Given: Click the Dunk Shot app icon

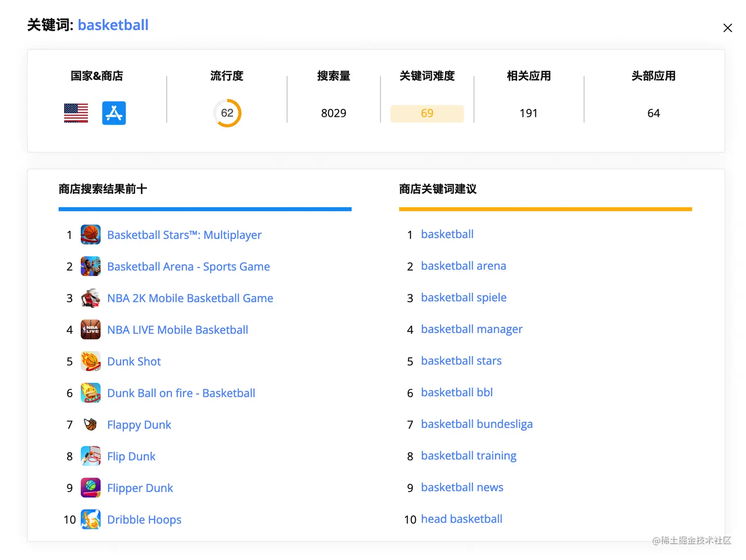Looking at the screenshot, I should (x=90, y=361).
